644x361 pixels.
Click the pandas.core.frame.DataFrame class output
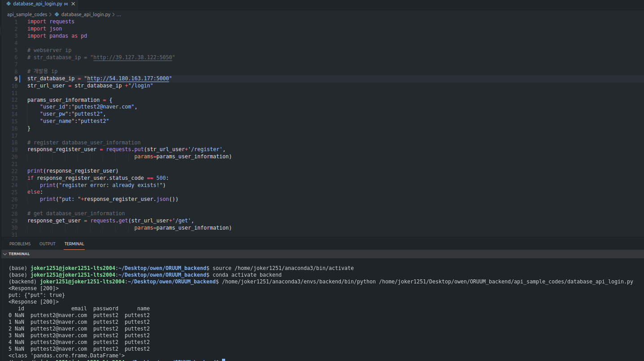click(66, 356)
